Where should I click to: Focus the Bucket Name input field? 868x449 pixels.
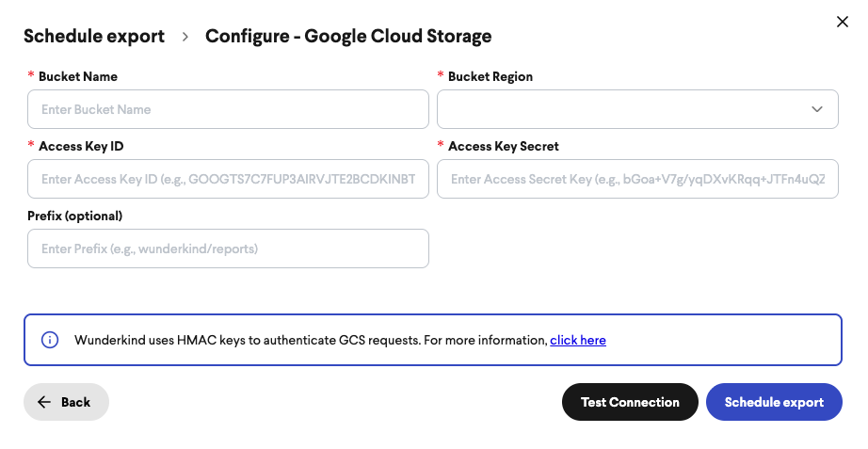coord(228,109)
